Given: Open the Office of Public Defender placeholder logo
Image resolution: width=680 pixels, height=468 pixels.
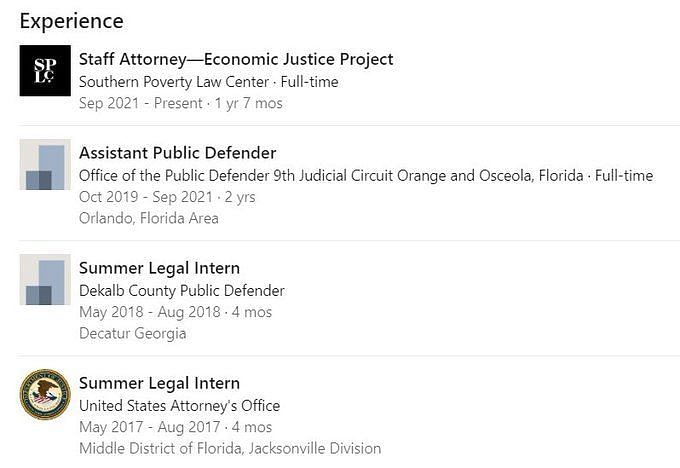Looking at the screenshot, I should pyautogui.click(x=45, y=164).
